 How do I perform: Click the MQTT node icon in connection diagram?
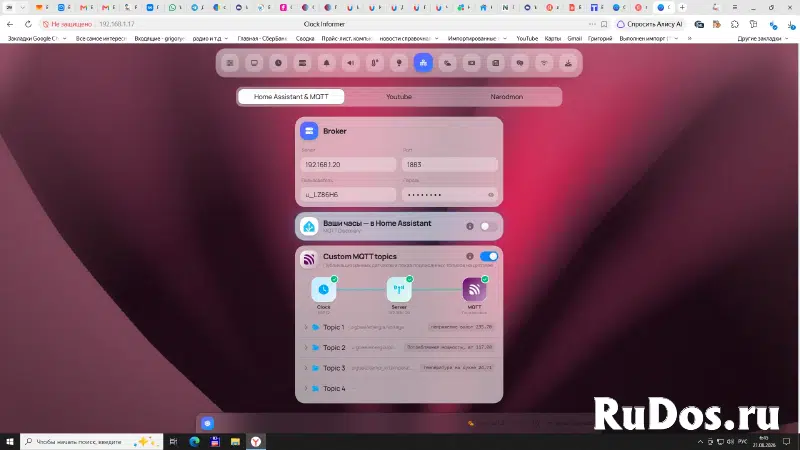[474, 289]
